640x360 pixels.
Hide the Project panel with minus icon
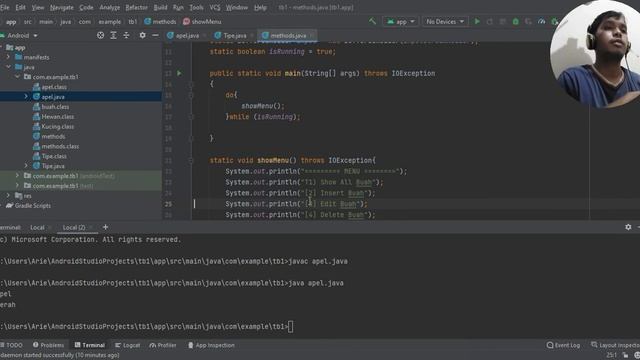pyautogui.click(x=155, y=36)
